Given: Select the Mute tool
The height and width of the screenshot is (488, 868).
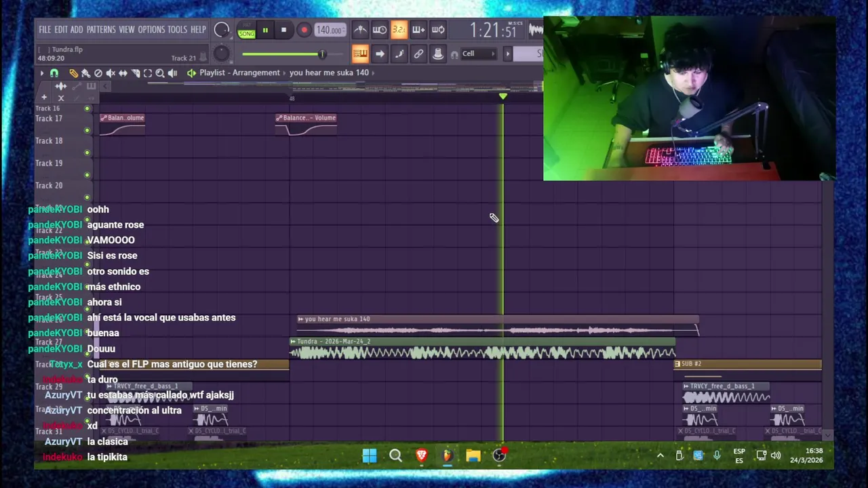Looking at the screenshot, I should tap(111, 73).
